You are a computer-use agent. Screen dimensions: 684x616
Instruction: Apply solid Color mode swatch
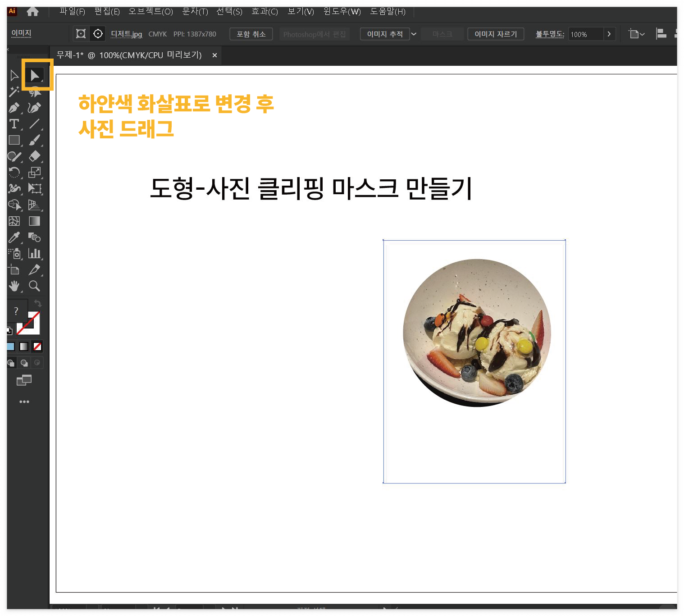pyautogui.click(x=11, y=347)
